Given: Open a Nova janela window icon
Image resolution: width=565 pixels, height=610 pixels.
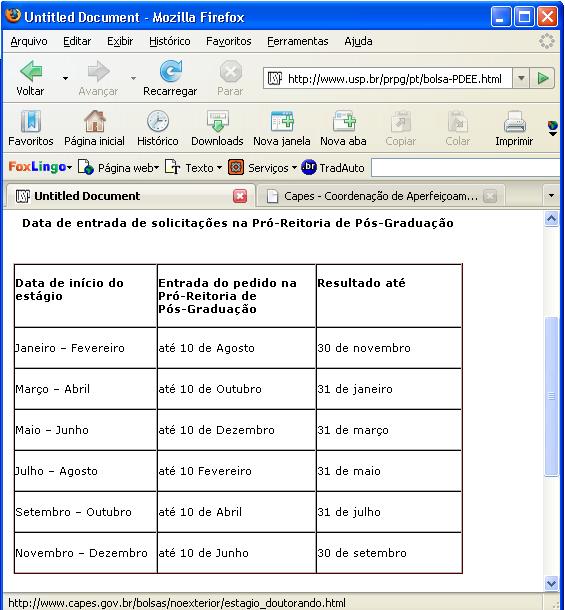Looking at the screenshot, I should tap(282, 121).
